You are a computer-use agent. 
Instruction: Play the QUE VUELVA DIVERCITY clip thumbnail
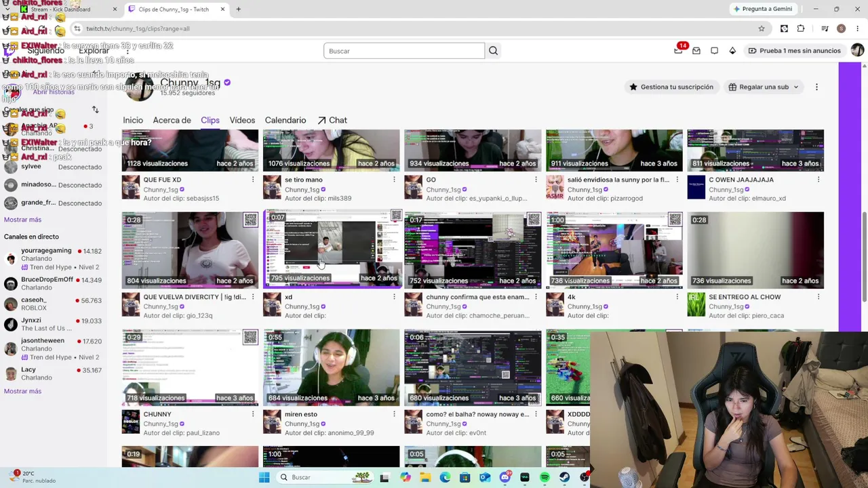[190, 249]
